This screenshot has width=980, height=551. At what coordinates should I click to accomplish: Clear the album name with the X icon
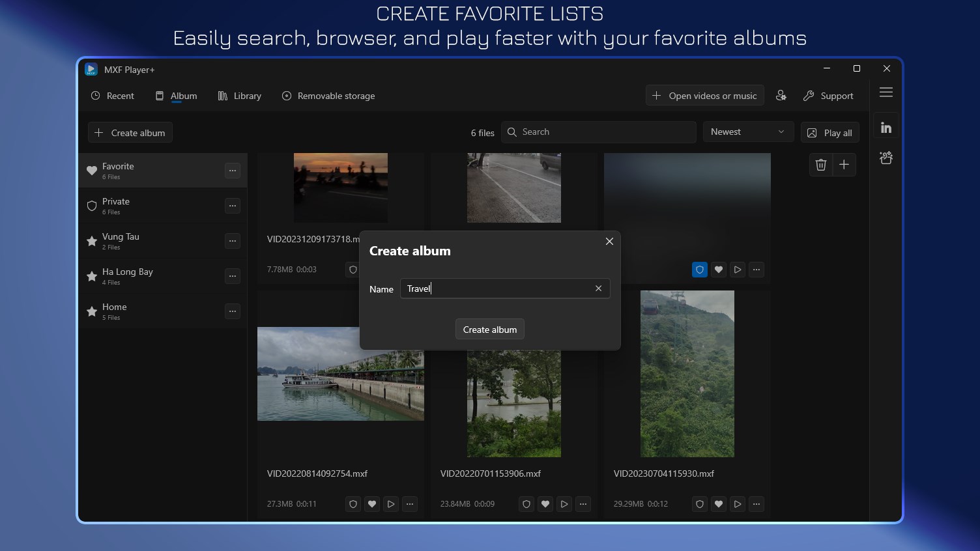pyautogui.click(x=598, y=288)
